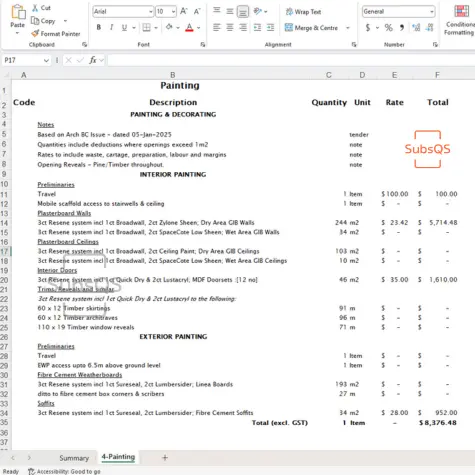
Task: Open Merge & Centre dropdown arrow
Action: (x=348, y=28)
